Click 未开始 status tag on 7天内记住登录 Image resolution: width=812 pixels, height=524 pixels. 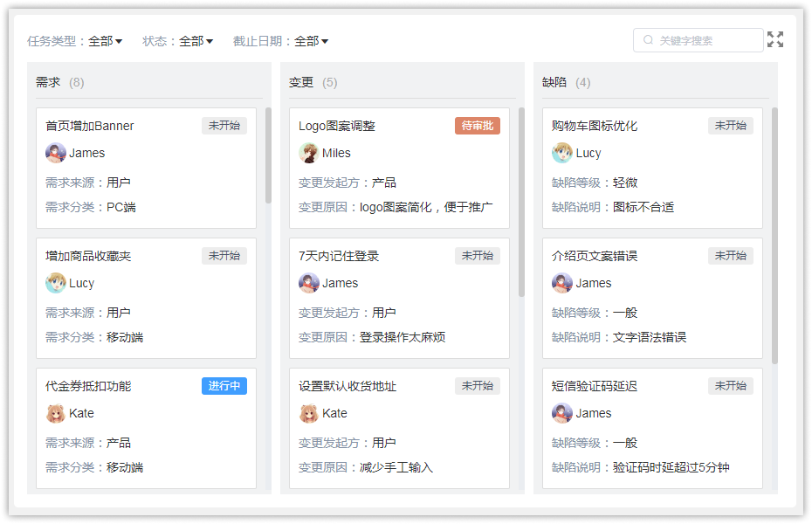[478, 256]
